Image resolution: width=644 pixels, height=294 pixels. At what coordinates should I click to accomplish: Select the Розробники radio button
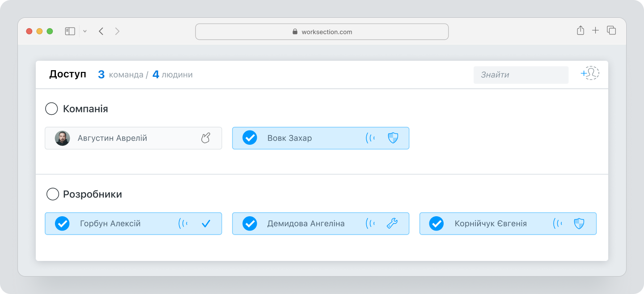53,194
